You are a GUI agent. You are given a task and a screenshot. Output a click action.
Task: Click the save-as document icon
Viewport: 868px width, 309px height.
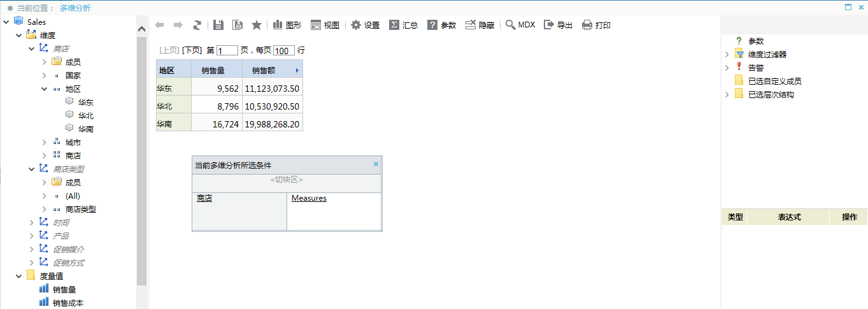point(238,25)
